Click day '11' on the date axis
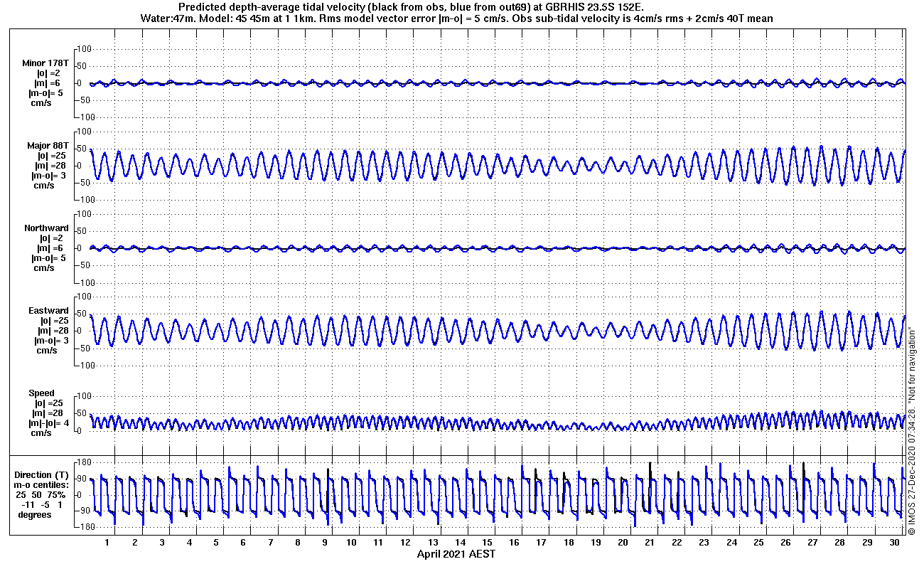 point(379,542)
